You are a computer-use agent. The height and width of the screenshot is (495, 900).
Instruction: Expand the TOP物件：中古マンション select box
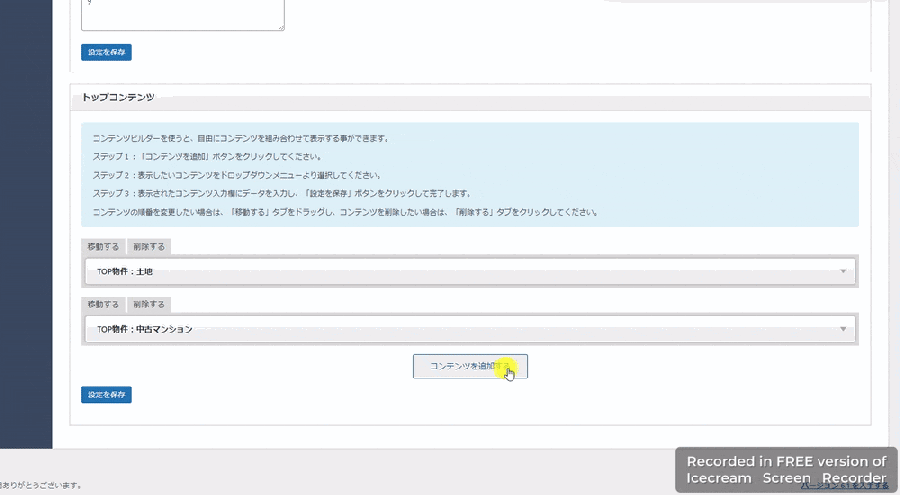tap(470, 328)
